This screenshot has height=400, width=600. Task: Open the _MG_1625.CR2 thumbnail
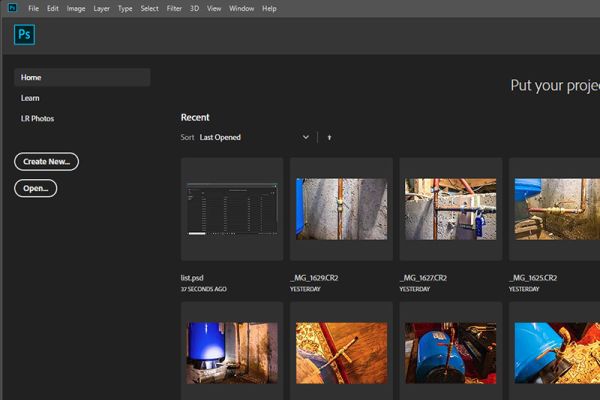554,209
